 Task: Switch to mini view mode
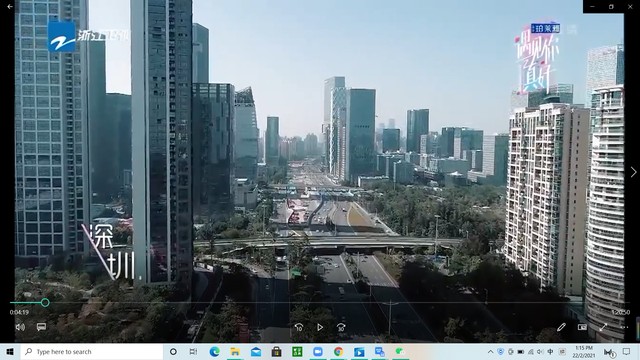tap(582, 327)
